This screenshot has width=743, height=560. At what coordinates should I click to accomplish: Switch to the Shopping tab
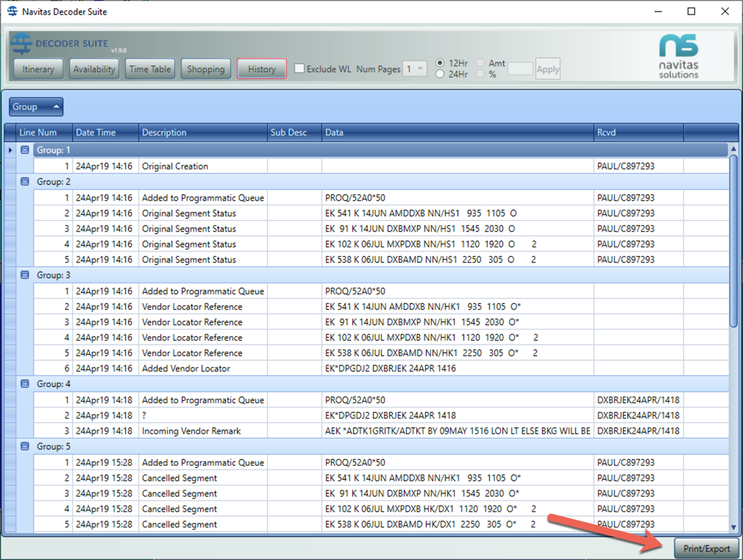pos(206,69)
